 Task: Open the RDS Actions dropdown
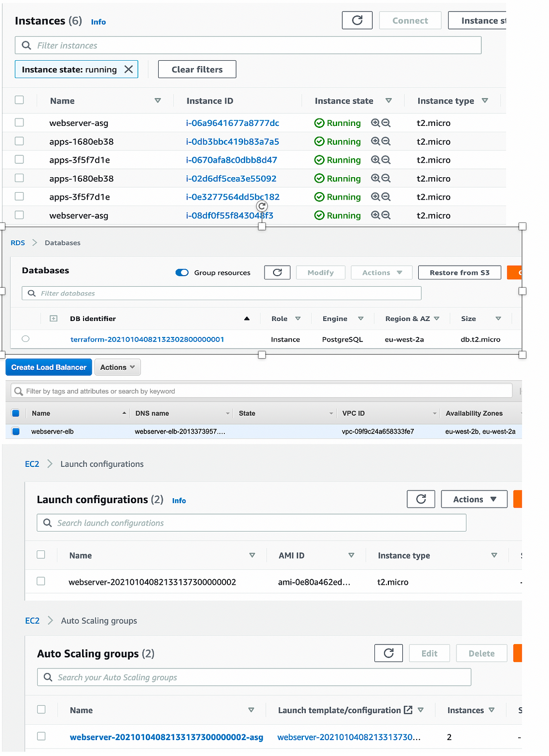pos(382,272)
